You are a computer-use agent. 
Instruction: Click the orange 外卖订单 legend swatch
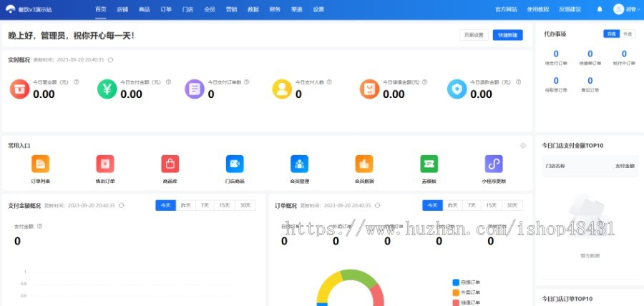(x=456, y=292)
